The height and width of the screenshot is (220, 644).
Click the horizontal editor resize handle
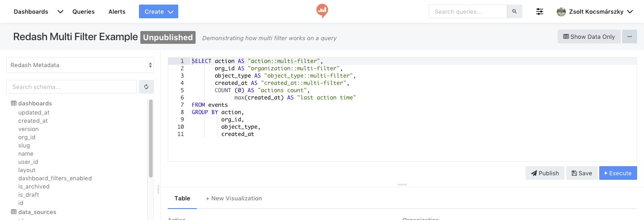coord(402,184)
